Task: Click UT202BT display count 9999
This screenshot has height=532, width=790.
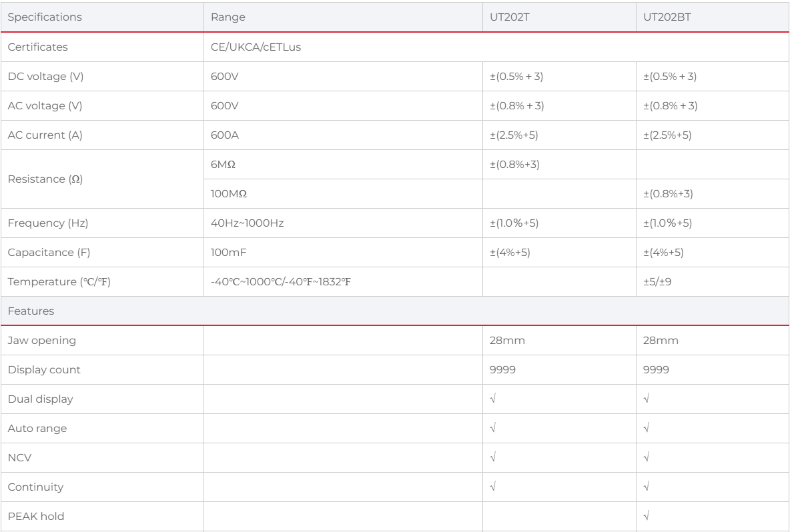Action: pyautogui.click(x=656, y=369)
